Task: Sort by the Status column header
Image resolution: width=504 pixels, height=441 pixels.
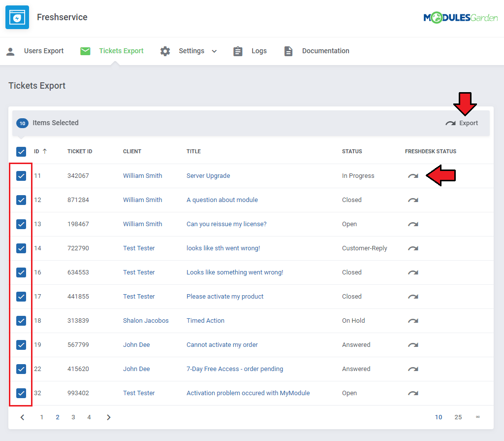Action: click(352, 151)
